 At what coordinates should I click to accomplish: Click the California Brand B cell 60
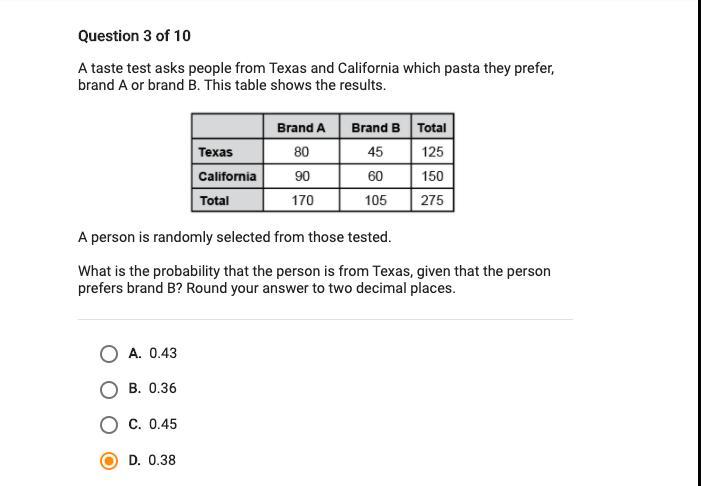point(375,176)
